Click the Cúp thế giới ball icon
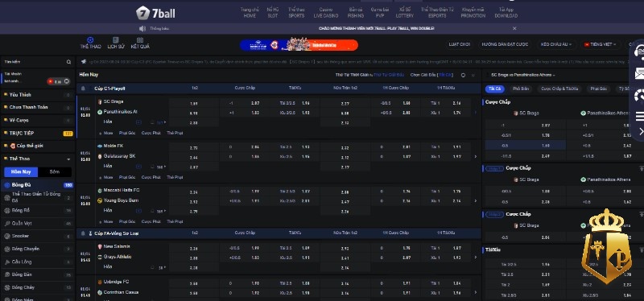 pos(13,146)
